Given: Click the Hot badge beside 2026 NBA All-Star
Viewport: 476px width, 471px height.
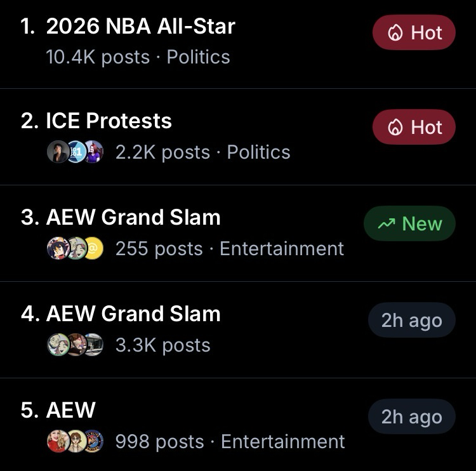Looking at the screenshot, I should pyautogui.click(x=414, y=33).
